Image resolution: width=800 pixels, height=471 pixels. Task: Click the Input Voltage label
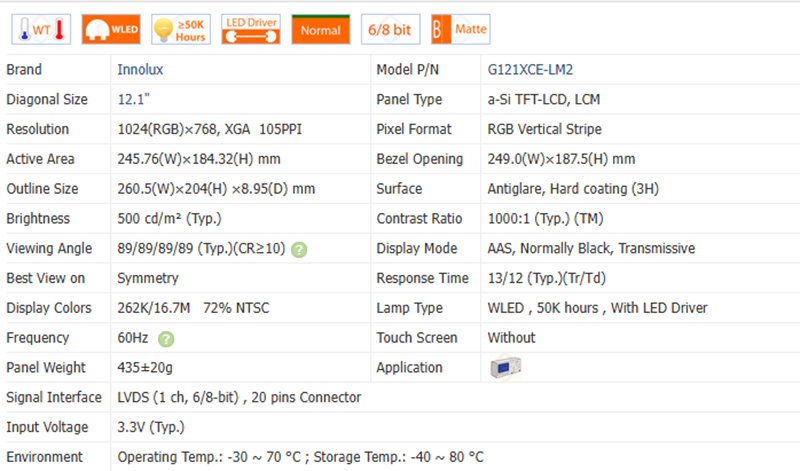tap(47, 427)
